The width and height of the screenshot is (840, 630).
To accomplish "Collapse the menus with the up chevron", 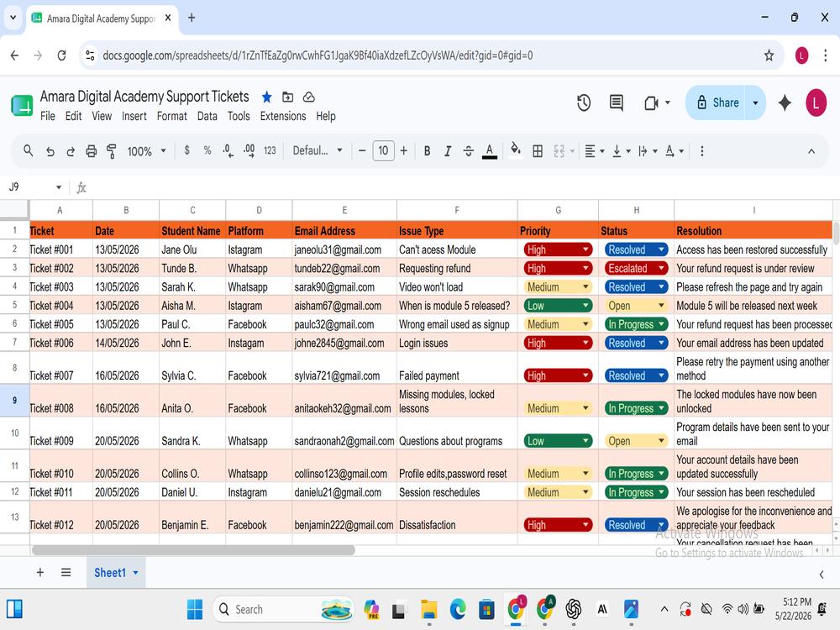I will (811, 151).
